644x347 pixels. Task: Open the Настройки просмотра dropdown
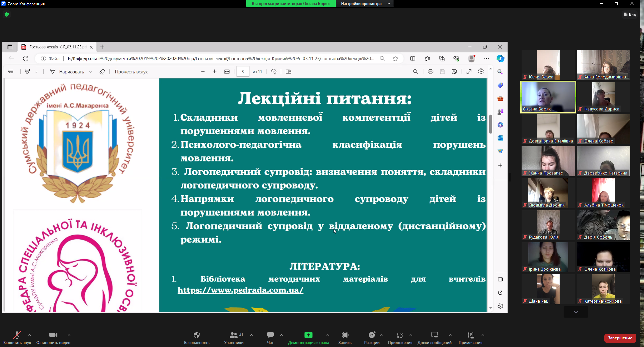click(x=365, y=4)
